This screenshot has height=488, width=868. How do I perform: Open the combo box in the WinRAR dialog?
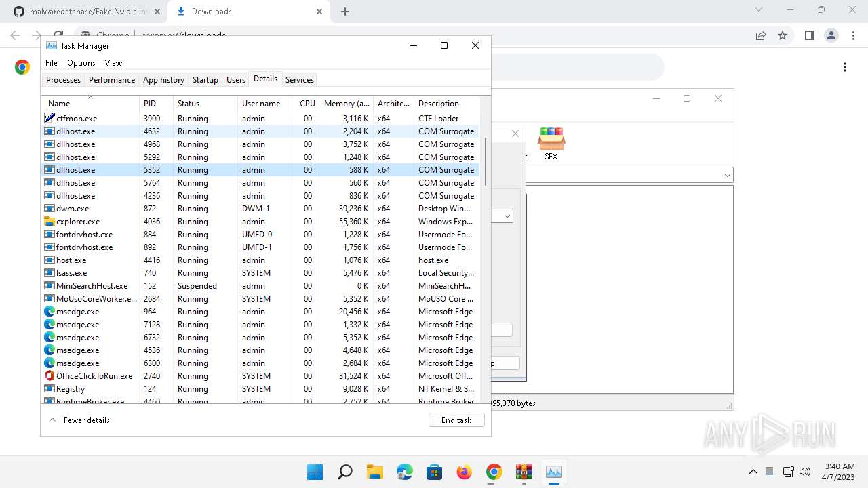[507, 216]
